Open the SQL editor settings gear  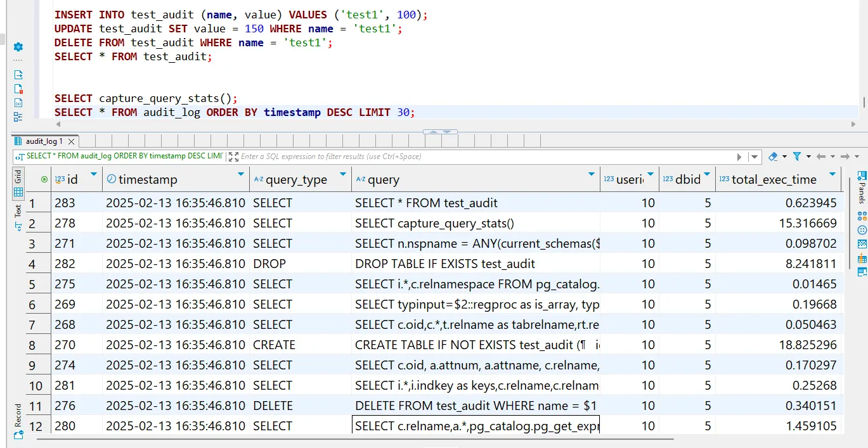(x=18, y=47)
